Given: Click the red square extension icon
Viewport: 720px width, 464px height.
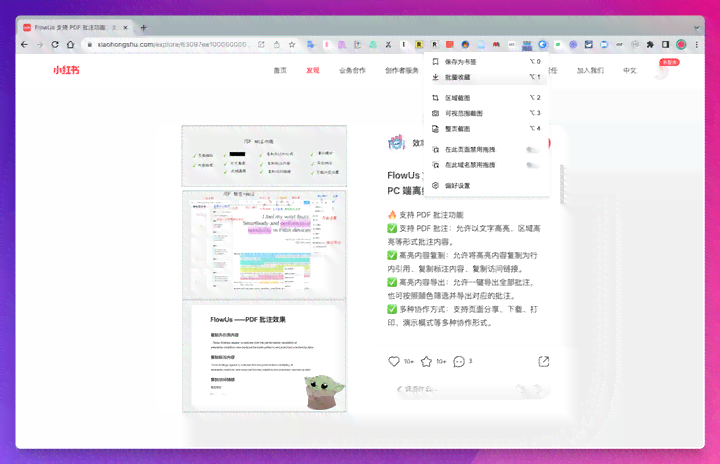Looking at the screenshot, I should 450,45.
